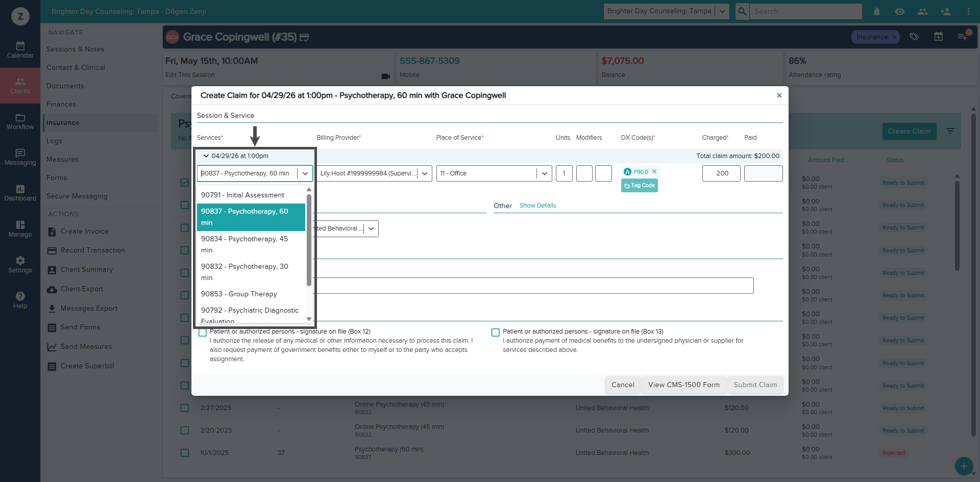Click the Charged amount field showing 200
Viewport: 980px width, 482px height.
click(x=721, y=173)
